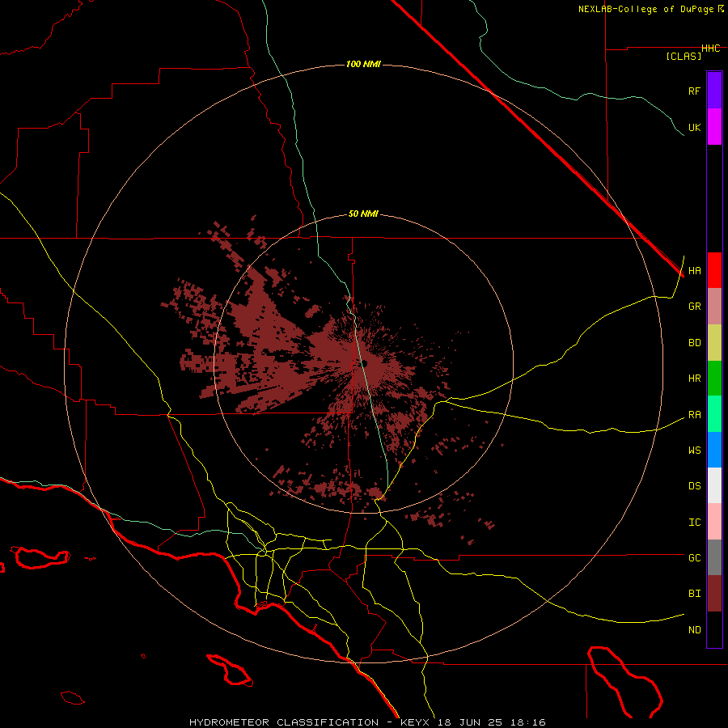The image size is (728, 728).
Task: Select the yellow BD legend swatch
Action: (714, 343)
